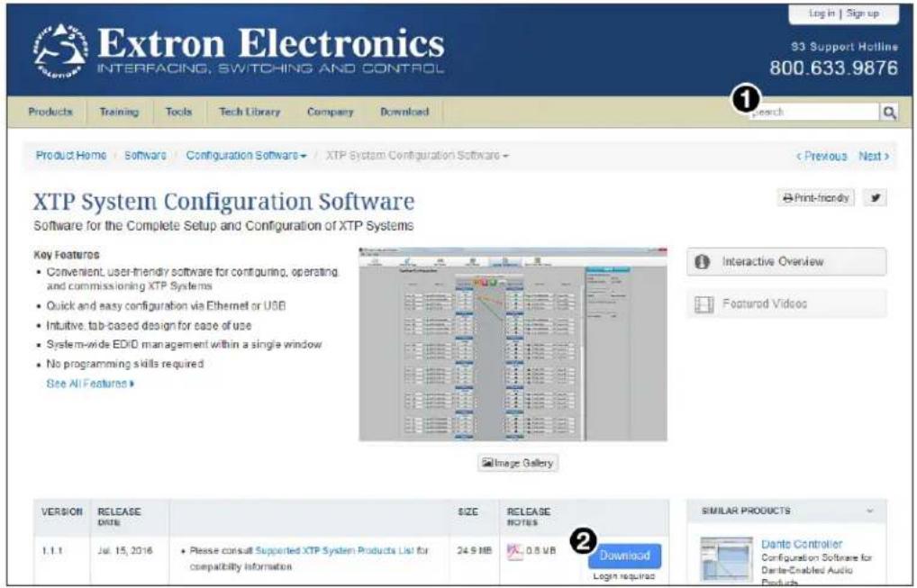Go to Previous product
The image size is (917, 588).
(x=822, y=156)
